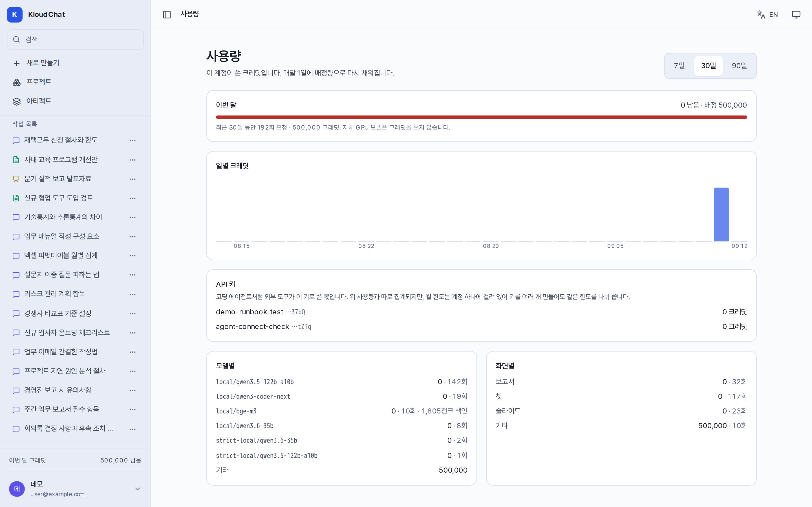Image resolution: width=812 pixels, height=507 pixels.
Task: Select the 30일 period option
Action: click(x=708, y=66)
